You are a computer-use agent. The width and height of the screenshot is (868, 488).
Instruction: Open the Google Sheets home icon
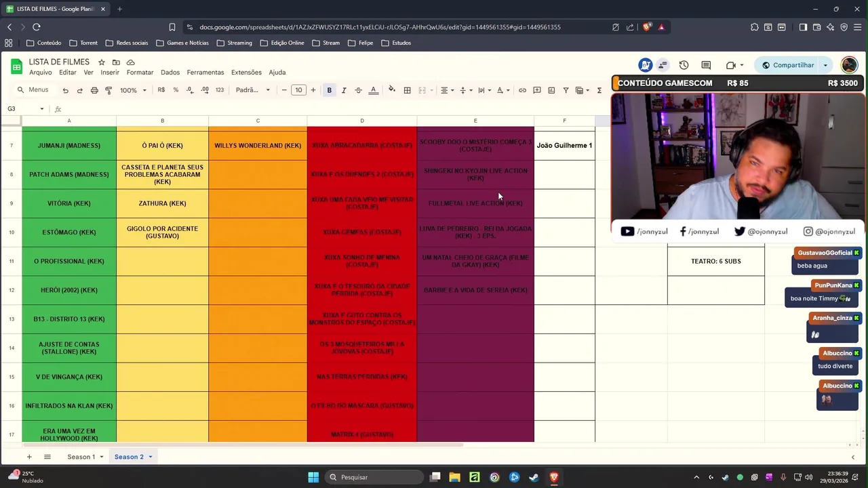[x=16, y=66]
